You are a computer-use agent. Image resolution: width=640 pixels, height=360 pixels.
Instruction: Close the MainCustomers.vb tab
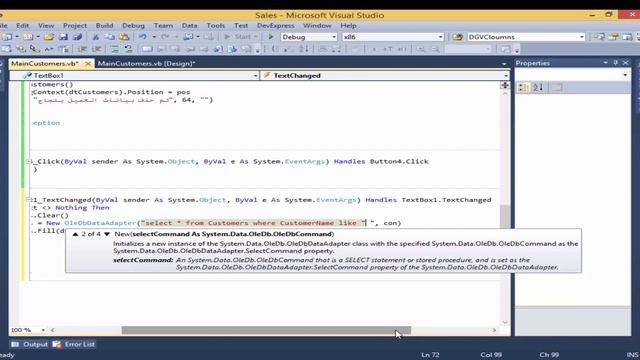coord(88,64)
